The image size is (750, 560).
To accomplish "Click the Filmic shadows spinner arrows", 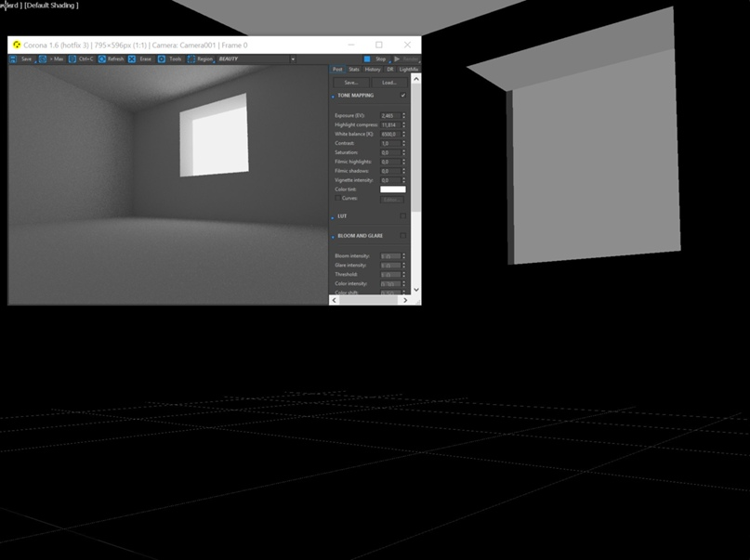I will point(403,171).
